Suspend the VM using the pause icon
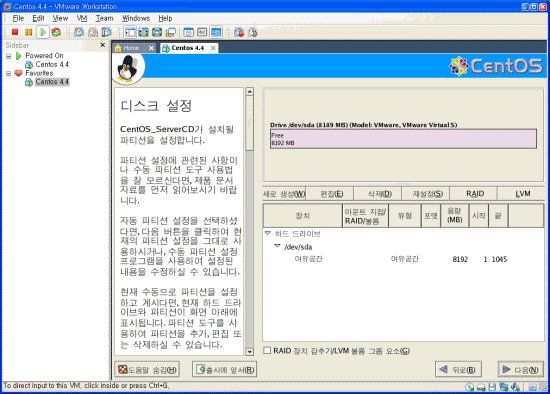The image size is (550, 394). [x=28, y=32]
